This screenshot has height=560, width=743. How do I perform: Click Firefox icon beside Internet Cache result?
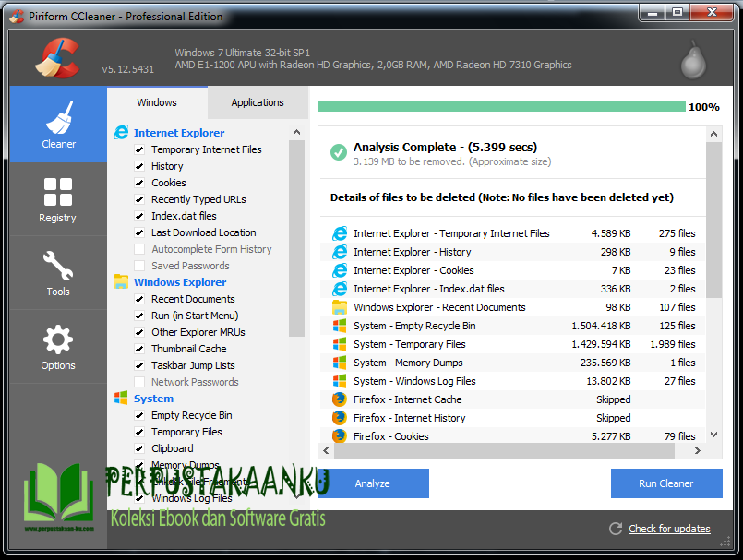pos(340,399)
